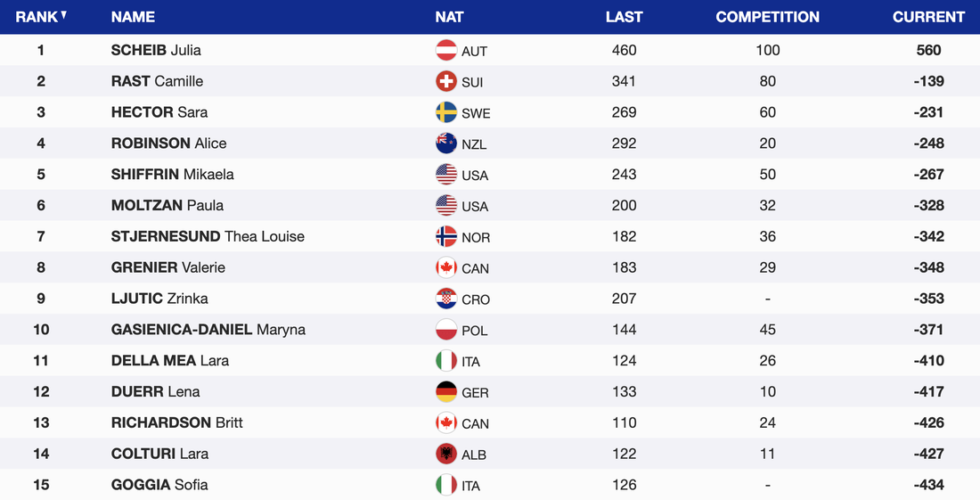980x500 pixels.
Task: Click New Zealand flag for Alice Robinson
Action: click(446, 143)
